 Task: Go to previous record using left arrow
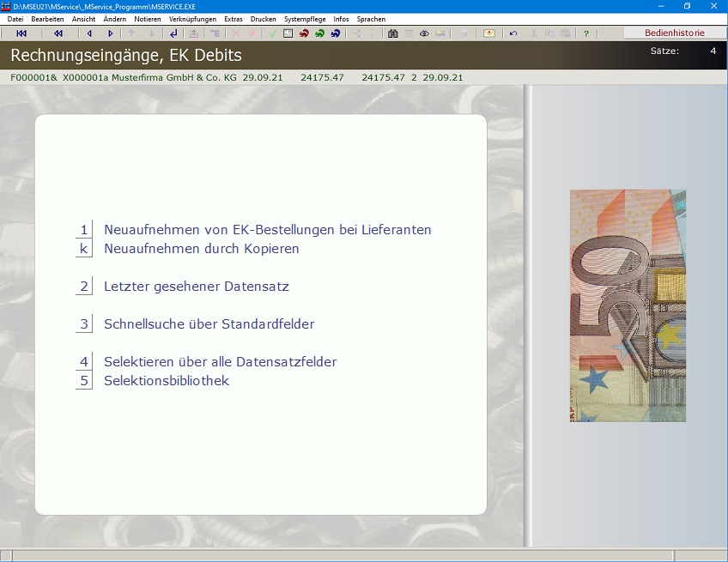(89, 33)
